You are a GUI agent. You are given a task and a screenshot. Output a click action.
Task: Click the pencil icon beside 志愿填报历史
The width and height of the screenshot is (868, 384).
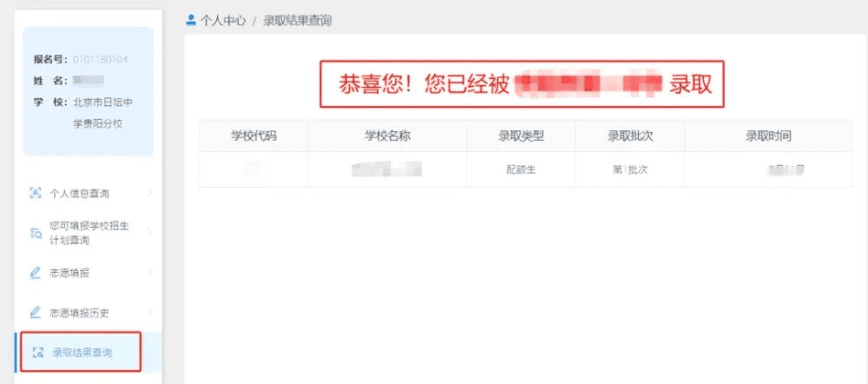pos(36,312)
